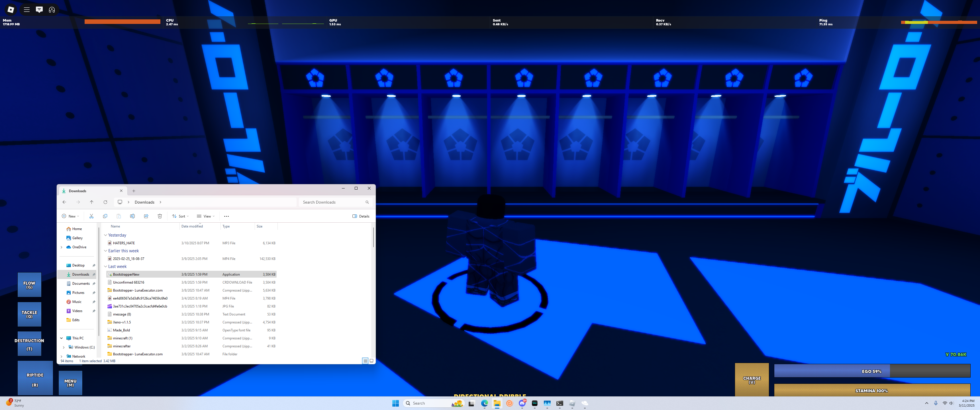Viewport: 980px width, 410px height.
Task: Open the See more ellipsis menu
Action: point(226,216)
